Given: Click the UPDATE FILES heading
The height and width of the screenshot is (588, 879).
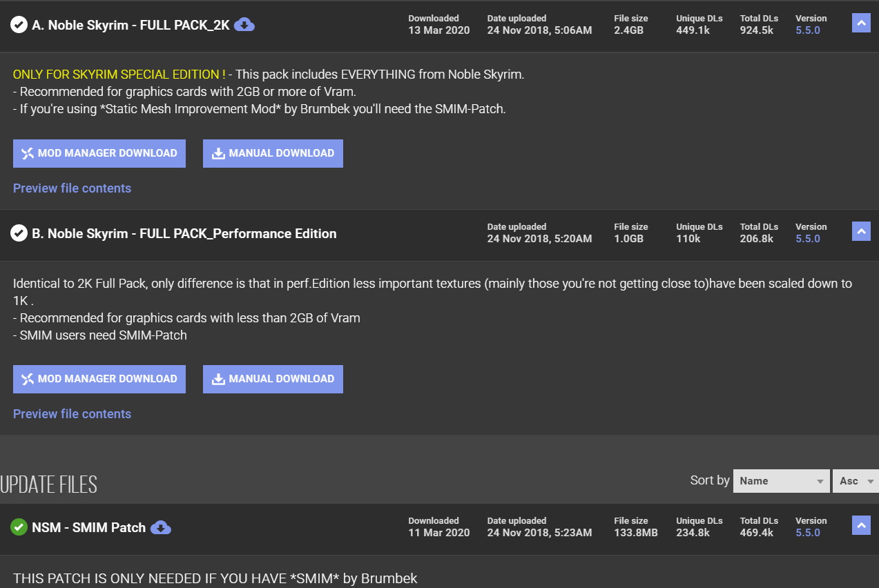Looking at the screenshot, I should tap(48, 484).
